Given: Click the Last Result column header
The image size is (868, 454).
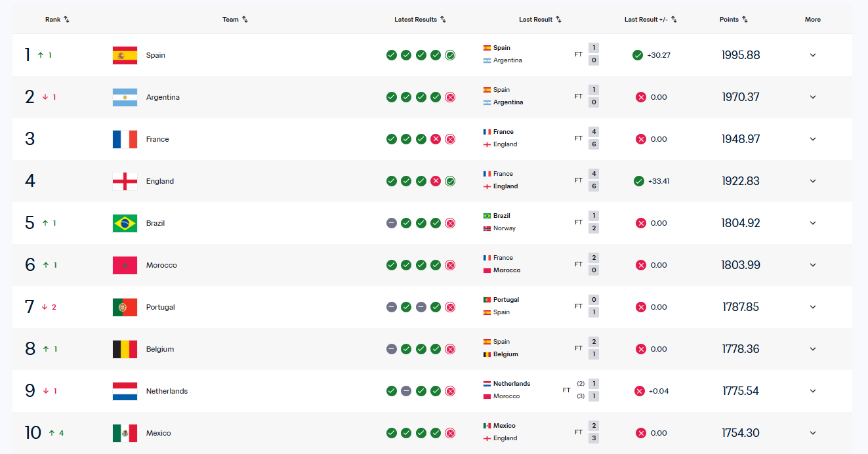Looking at the screenshot, I should [x=535, y=20].
